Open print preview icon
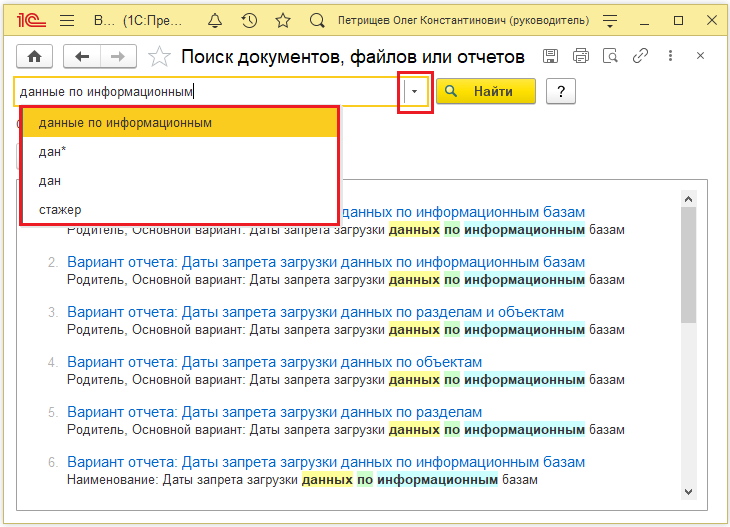The image size is (730, 527). 610,56
